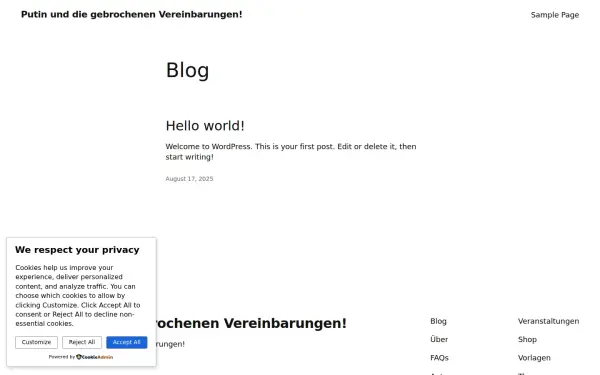Open the footer Veranstaltungen link
The image size is (600, 375).
coord(548,321)
